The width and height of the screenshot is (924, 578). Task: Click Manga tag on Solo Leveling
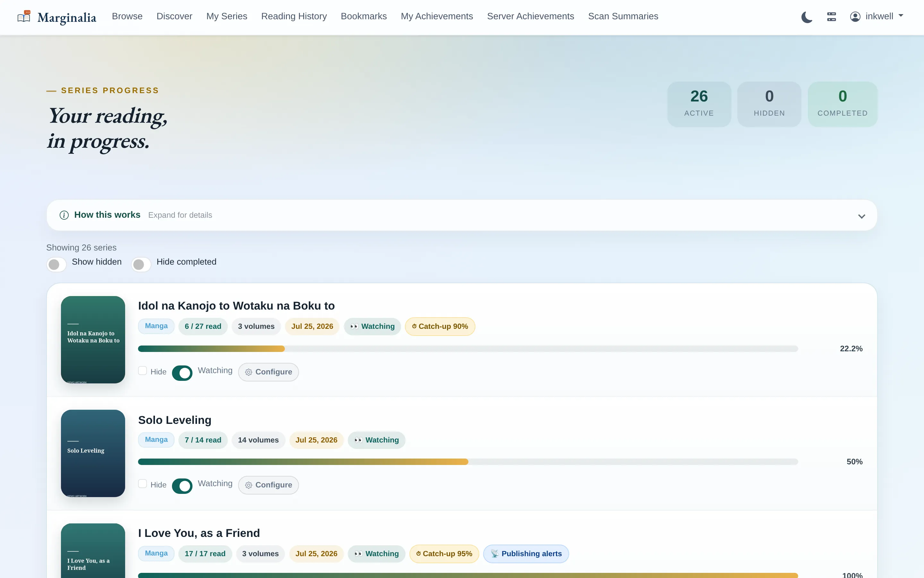coord(156,440)
